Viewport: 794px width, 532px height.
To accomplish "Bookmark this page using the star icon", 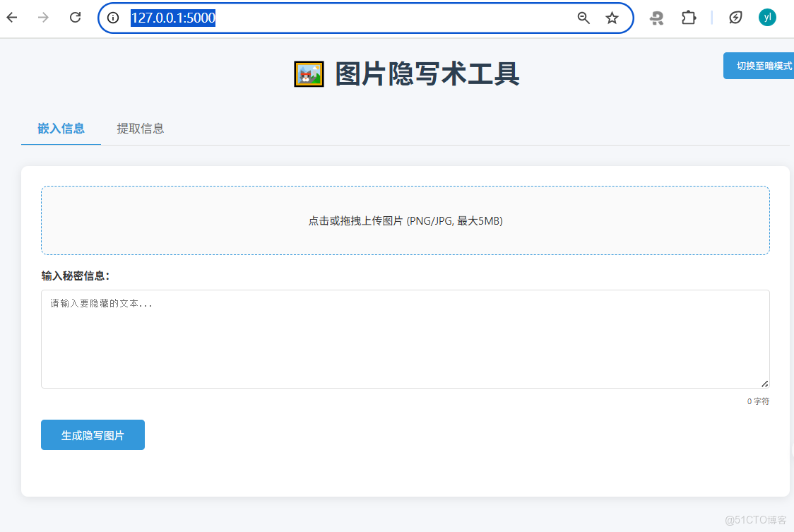I will (x=612, y=18).
